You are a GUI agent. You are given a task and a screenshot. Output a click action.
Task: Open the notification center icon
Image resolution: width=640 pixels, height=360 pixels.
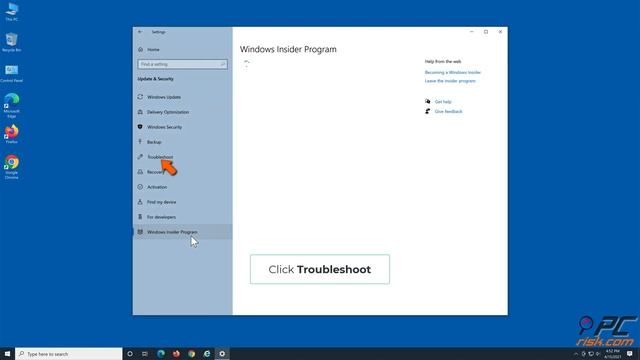[630, 353]
